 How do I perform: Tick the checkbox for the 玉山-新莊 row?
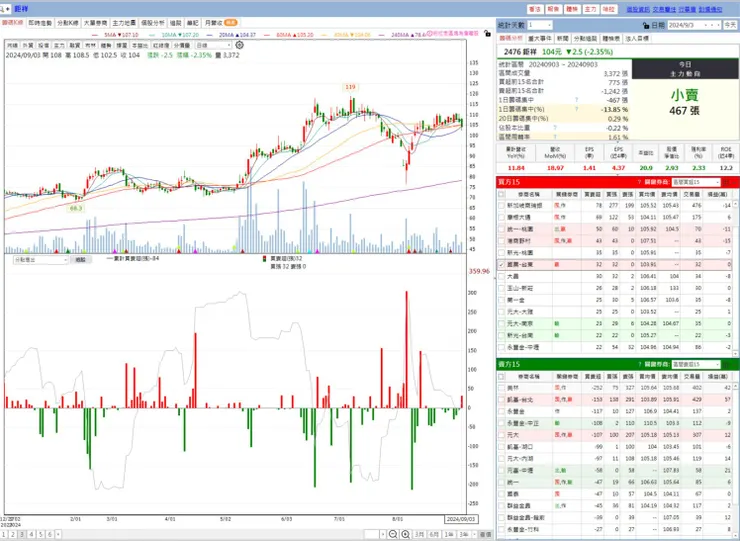coord(501,288)
